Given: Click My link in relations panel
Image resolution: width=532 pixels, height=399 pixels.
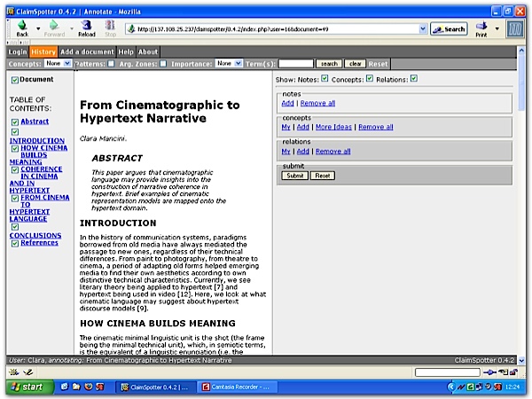Looking at the screenshot, I should pyautogui.click(x=286, y=152).
